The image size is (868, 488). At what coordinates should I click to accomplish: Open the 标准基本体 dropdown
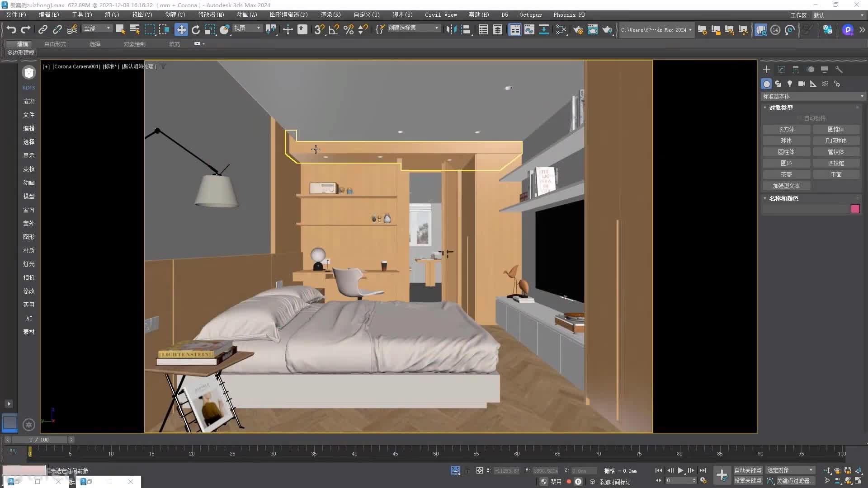click(813, 96)
